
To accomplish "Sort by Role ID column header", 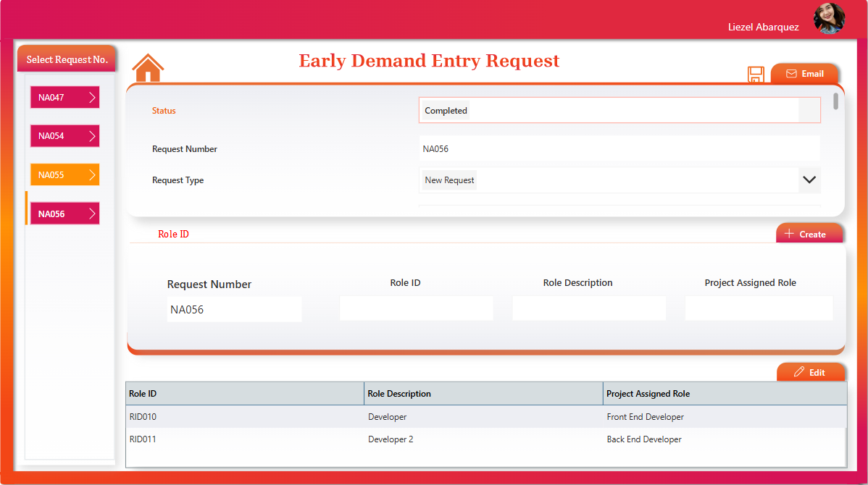I will 244,394.
